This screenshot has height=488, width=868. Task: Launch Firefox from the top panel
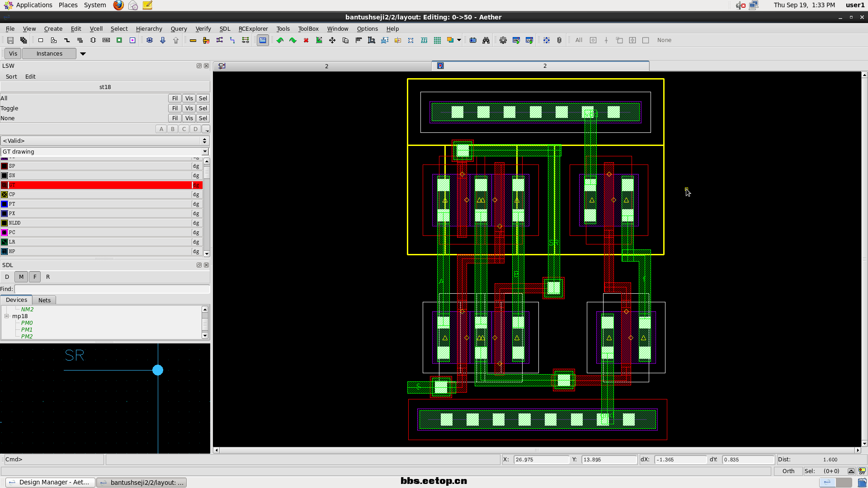(x=118, y=5)
